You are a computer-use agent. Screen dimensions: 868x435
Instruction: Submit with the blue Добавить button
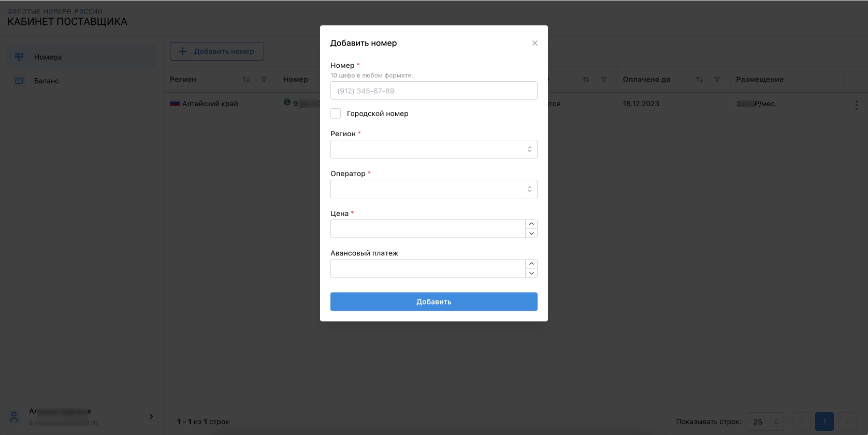pyautogui.click(x=434, y=302)
